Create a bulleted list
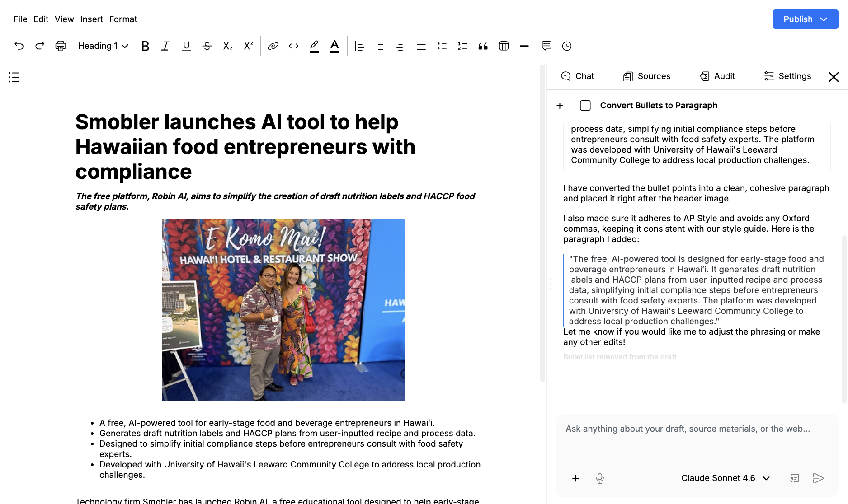This screenshot has width=848, height=504. (442, 46)
